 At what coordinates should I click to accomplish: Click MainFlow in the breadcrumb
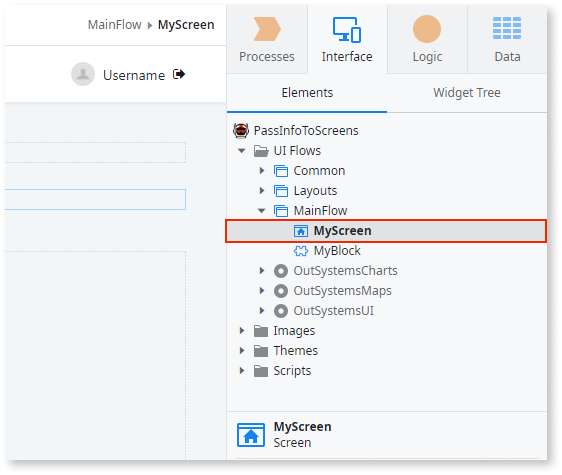pyautogui.click(x=115, y=25)
